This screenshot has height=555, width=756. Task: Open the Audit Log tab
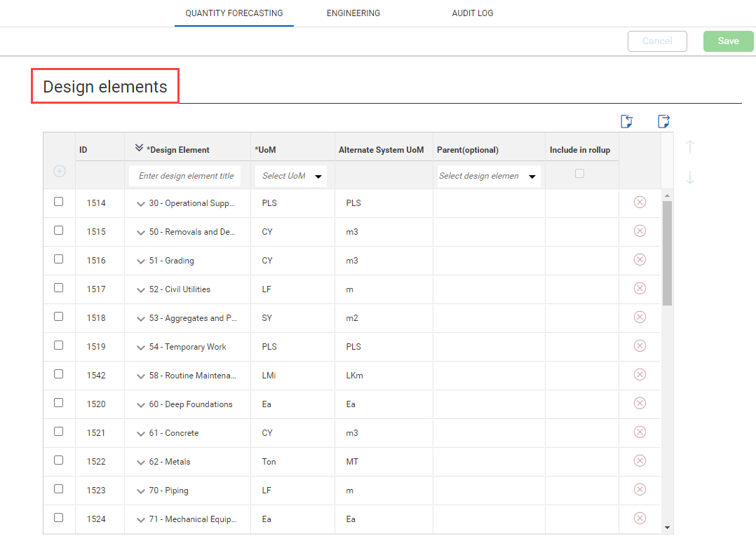(472, 13)
